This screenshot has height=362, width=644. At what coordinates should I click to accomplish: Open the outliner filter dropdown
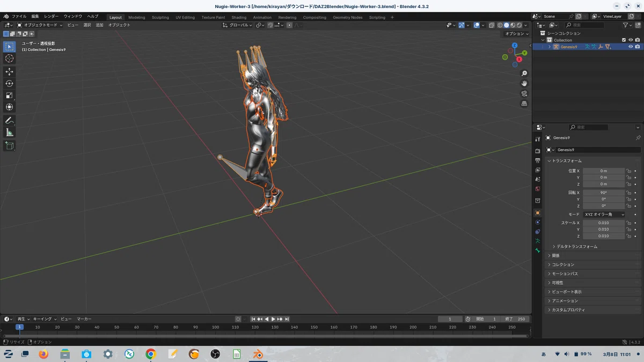[x=627, y=25]
